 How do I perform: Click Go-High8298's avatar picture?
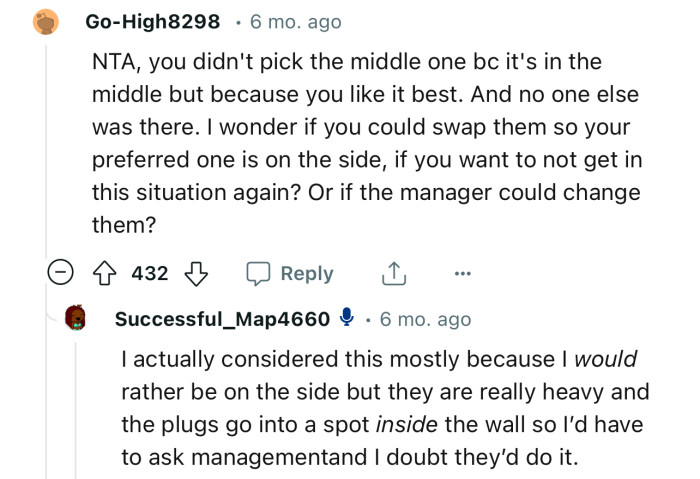click(x=45, y=21)
